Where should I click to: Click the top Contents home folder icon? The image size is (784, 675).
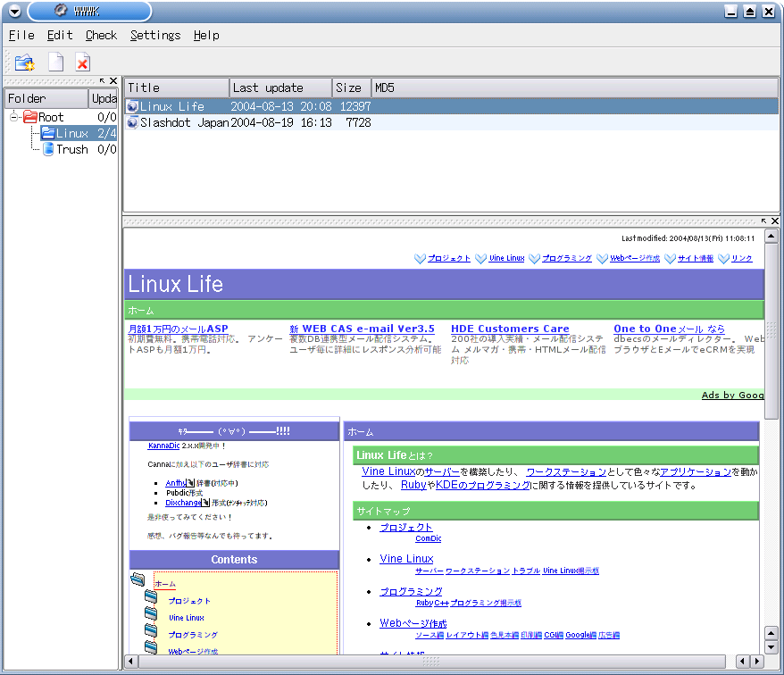pyautogui.click(x=138, y=579)
